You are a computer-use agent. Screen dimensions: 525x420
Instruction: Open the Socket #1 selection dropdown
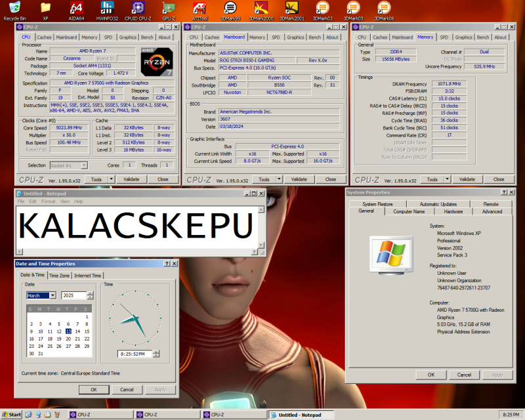[85, 165]
